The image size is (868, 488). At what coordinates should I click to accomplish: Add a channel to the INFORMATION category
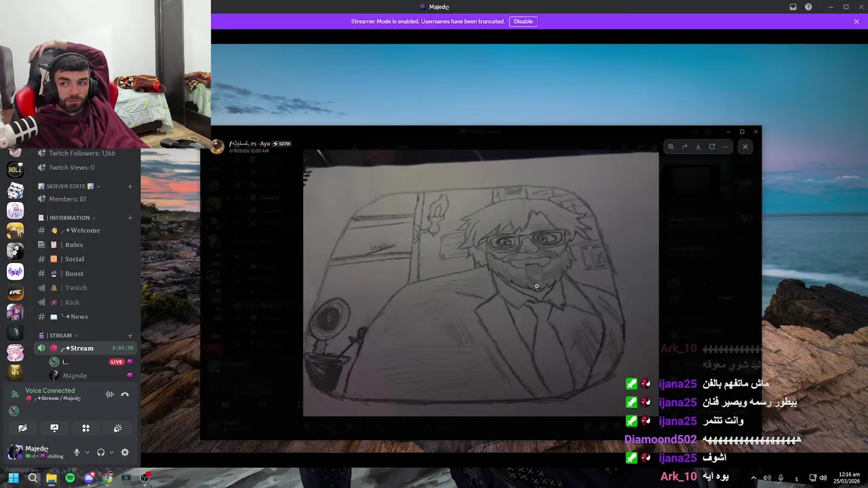pos(130,218)
